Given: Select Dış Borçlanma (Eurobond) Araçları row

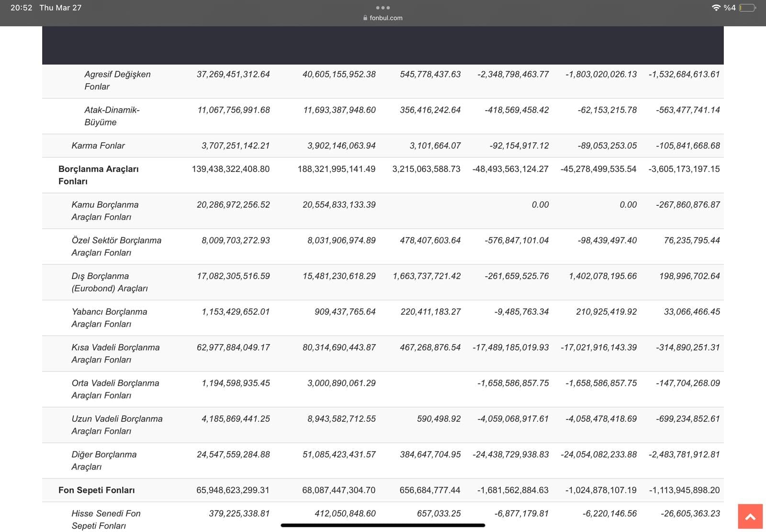Looking at the screenshot, I should tap(109, 282).
